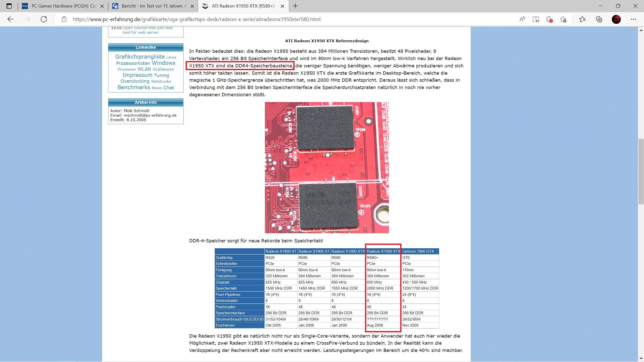The width and height of the screenshot is (644, 362).
Task: Click the 'Aug 2006' table cell
Action: coord(383,325)
